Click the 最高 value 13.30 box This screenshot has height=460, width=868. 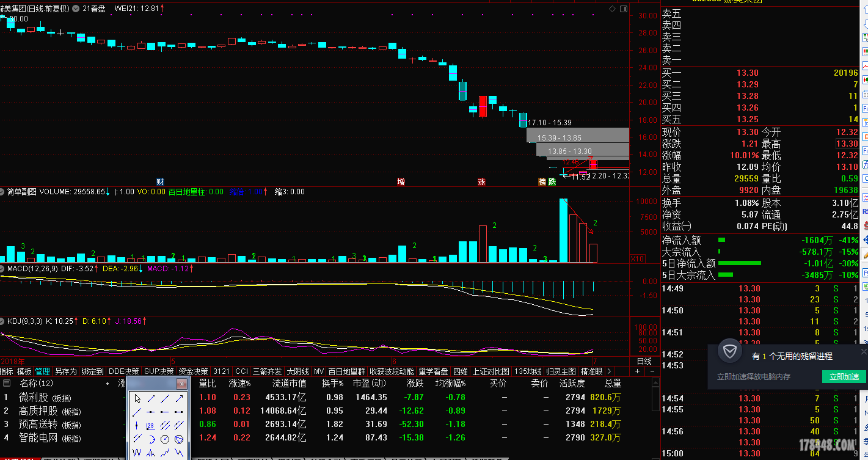(x=847, y=144)
